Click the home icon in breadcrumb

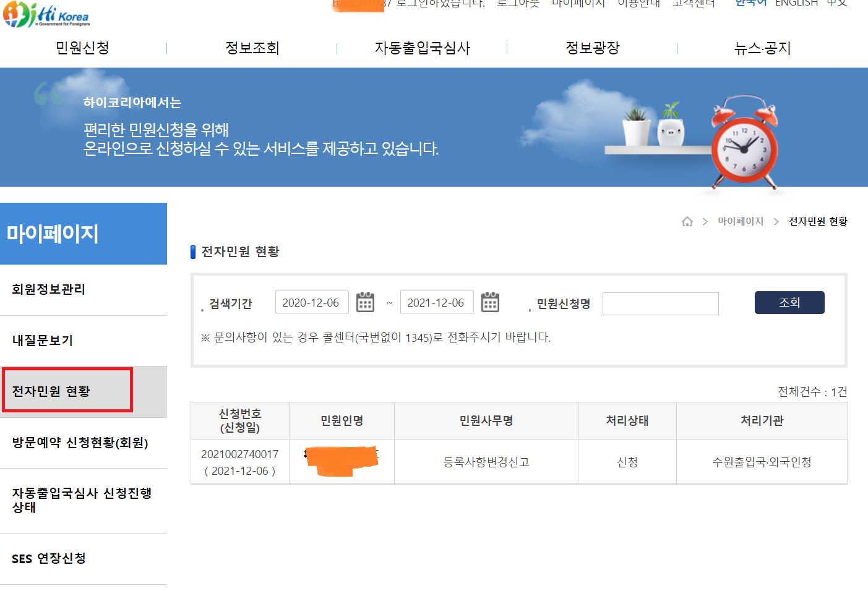coord(687,221)
